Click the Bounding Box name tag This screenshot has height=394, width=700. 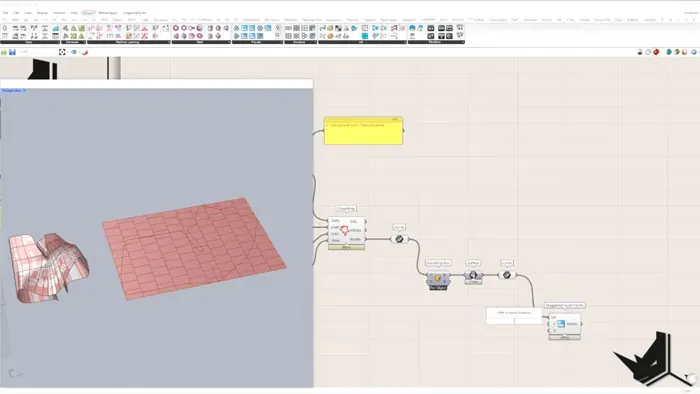[x=438, y=263]
